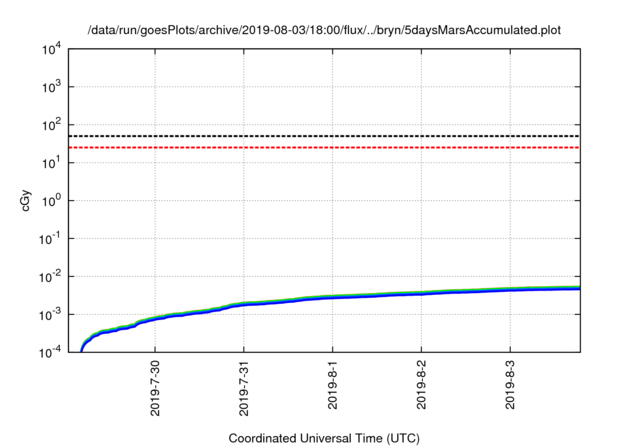Click the 2019-8-2 date tick label
Image resolution: width=640 pixels, height=448 pixels.
421,385
